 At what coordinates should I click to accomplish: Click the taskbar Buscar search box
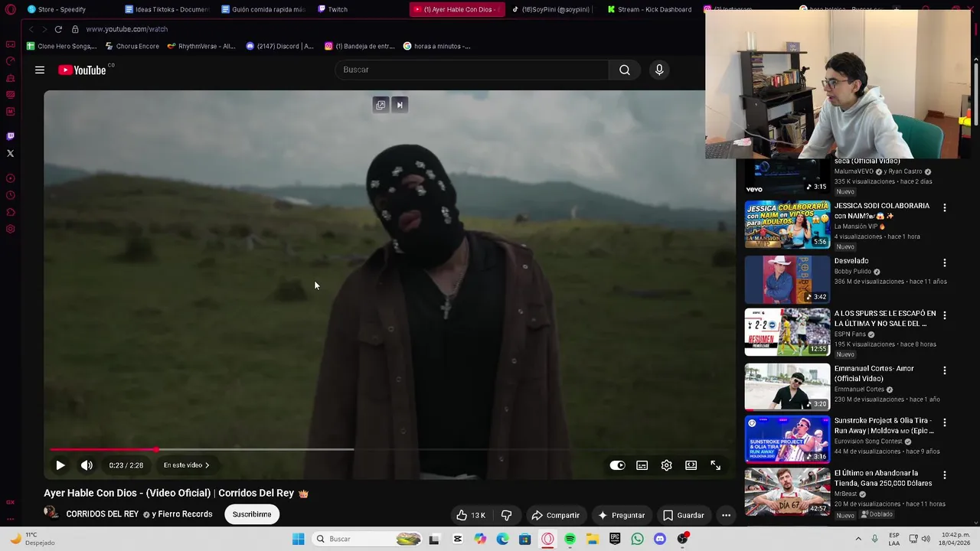point(367,539)
